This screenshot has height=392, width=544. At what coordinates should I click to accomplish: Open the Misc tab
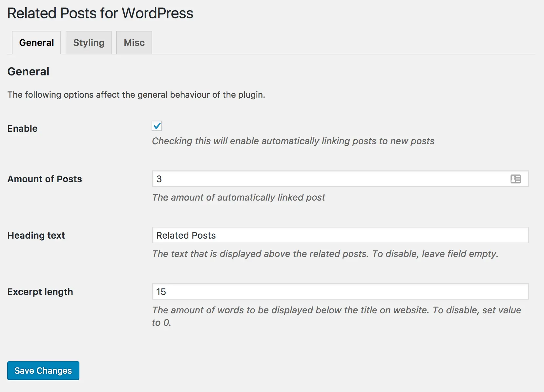[134, 43]
